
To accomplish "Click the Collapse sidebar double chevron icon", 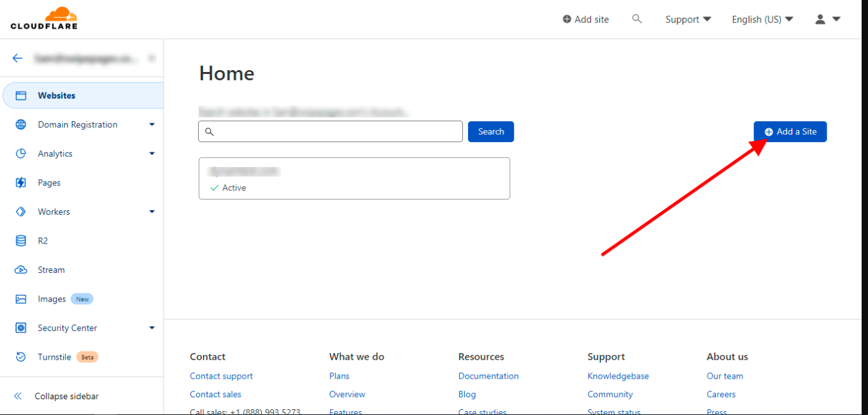I will [18, 396].
